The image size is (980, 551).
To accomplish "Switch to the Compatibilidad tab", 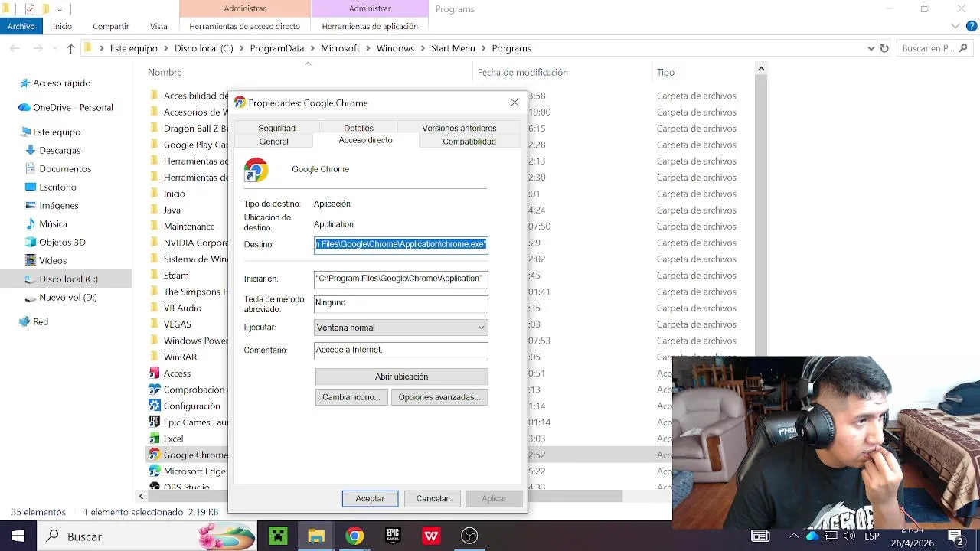I will click(x=469, y=142).
